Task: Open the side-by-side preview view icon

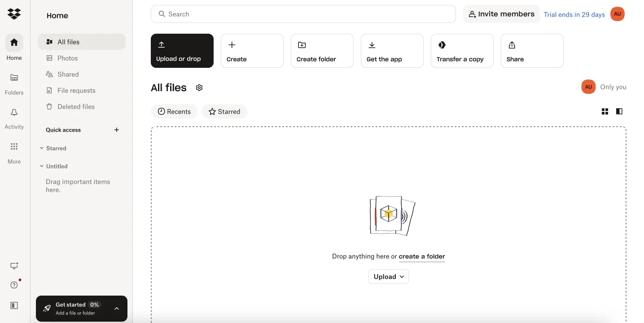Action: coord(619,111)
